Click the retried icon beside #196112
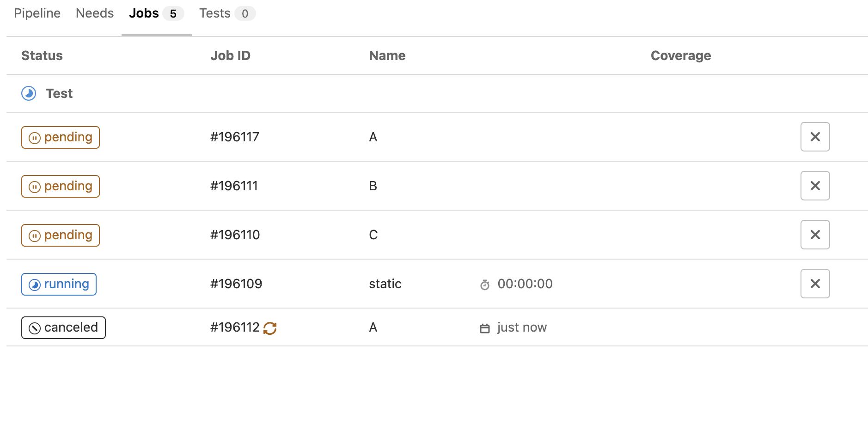This screenshot has height=424, width=868. [x=270, y=328]
